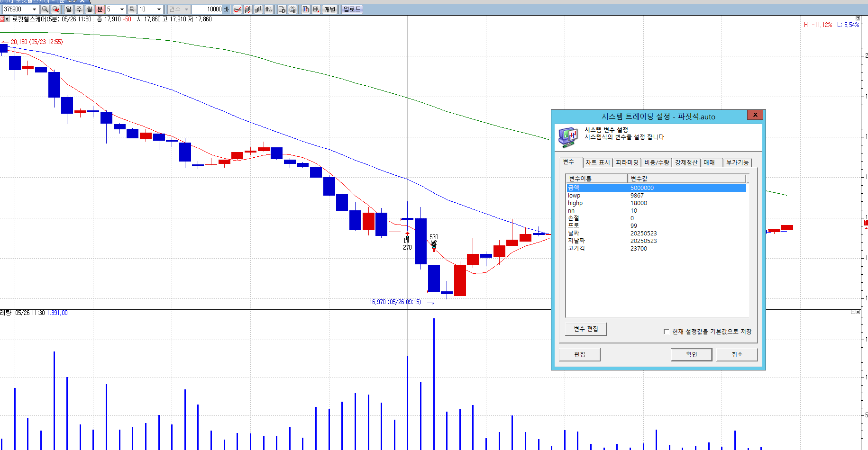The height and width of the screenshot is (450, 868).
Task: Switch to the 차트 표시 tab
Action: pyautogui.click(x=597, y=162)
